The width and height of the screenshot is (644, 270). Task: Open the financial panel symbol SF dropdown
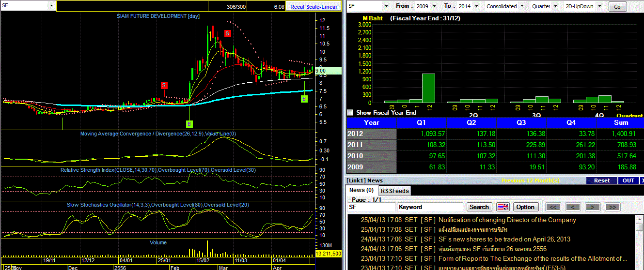pyautogui.click(x=386, y=6)
